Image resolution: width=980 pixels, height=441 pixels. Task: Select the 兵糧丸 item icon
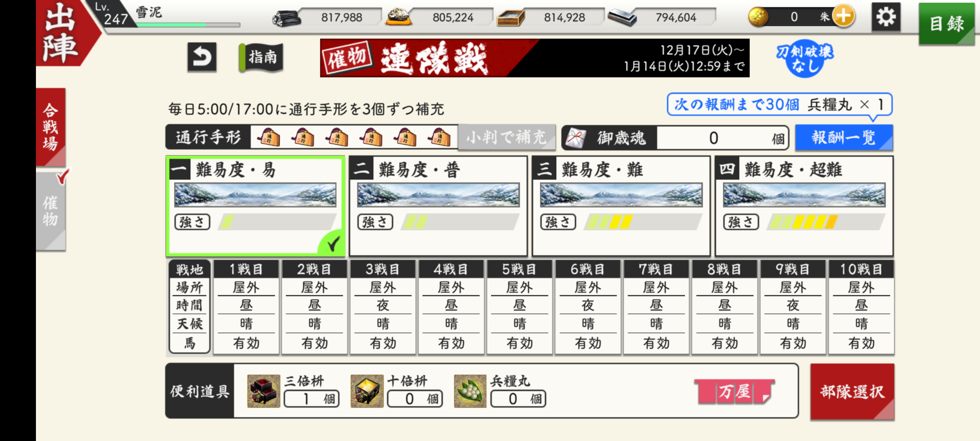[470, 391]
